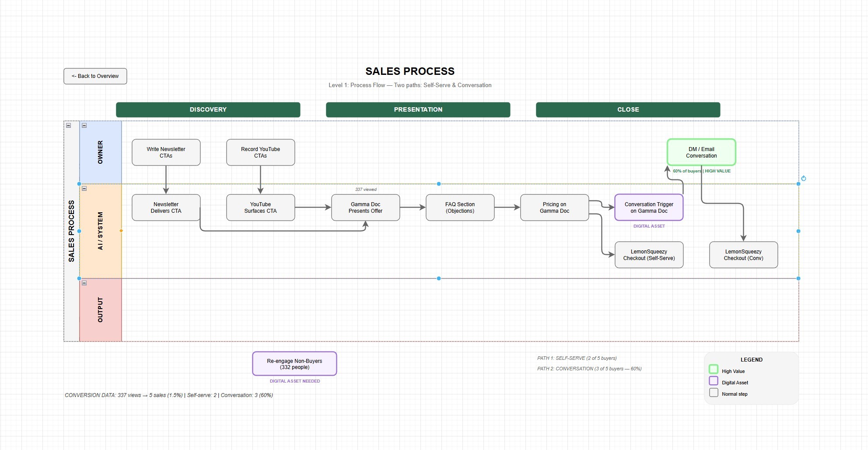Collapse the OUTPUT swimlane
This screenshot has height=450, width=868.
tap(84, 283)
